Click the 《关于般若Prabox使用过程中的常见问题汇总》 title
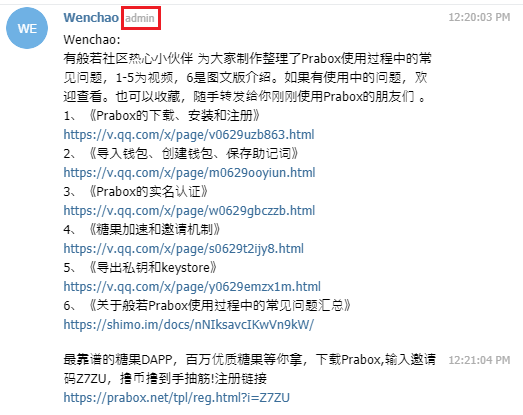 click(220, 306)
